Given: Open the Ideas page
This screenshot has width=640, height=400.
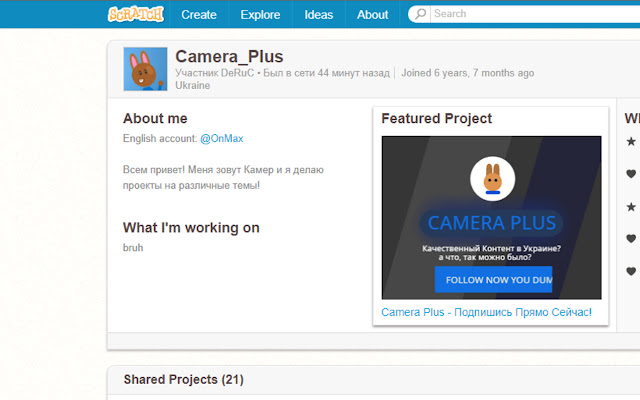Looking at the screenshot, I should click(319, 15).
